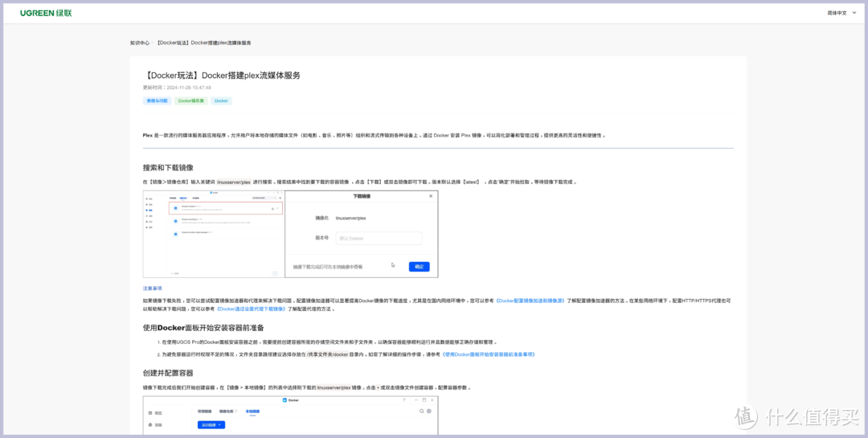Screen dimensions: 868x438
Task: Click the 添加镜像 button in Docker image
Action: click(211, 424)
